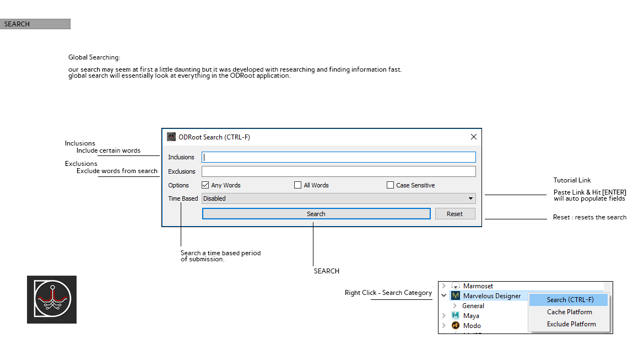Pick Exclude Platform from context menu
The height and width of the screenshot is (355, 644).
pos(571,324)
